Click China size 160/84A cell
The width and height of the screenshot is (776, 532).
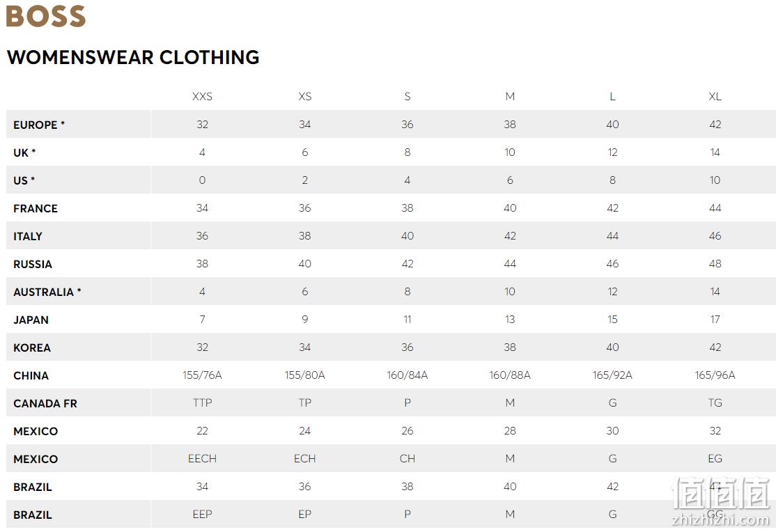point(408,375)
